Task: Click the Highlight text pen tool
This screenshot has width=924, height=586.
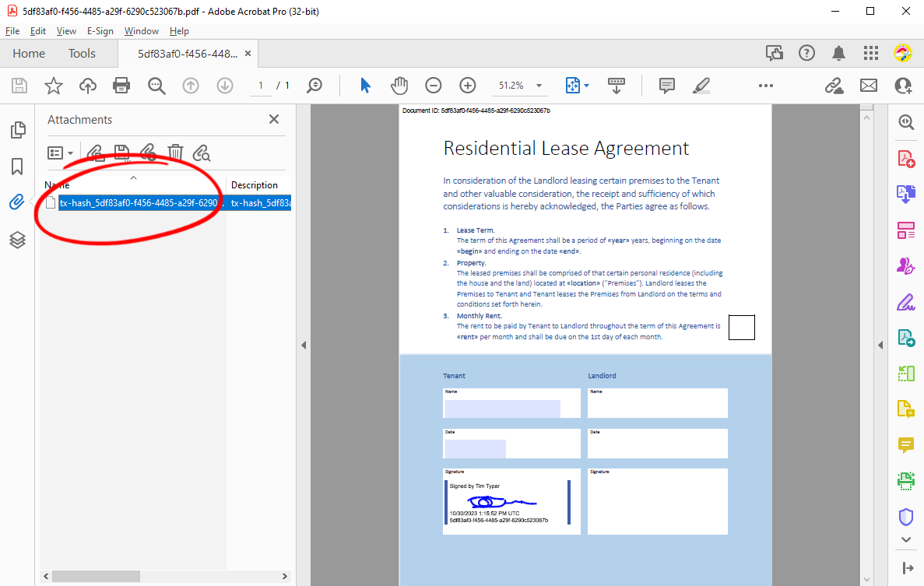Action: 701,86
